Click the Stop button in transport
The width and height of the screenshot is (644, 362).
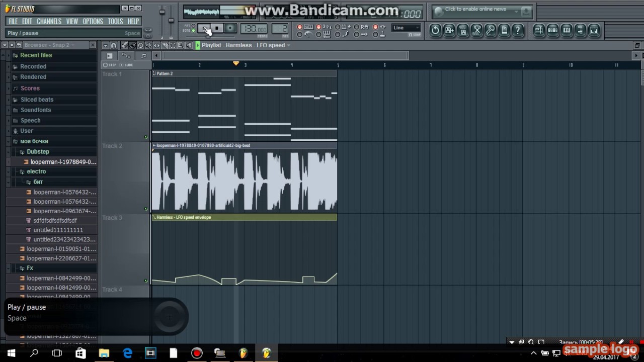217,28
